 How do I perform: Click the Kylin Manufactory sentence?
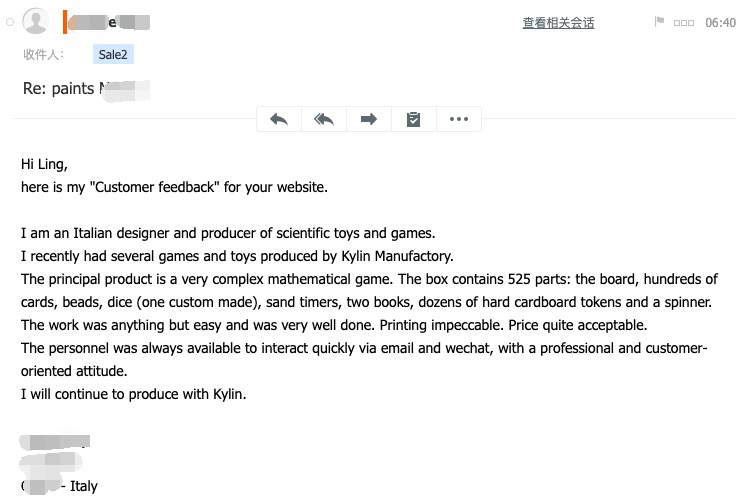[x=237, y=256]
